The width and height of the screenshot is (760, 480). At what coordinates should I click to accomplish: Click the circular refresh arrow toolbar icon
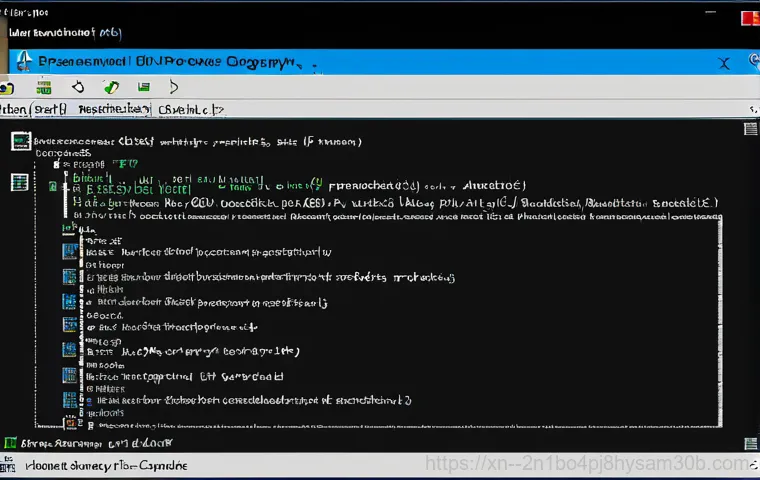pos(78,87)
